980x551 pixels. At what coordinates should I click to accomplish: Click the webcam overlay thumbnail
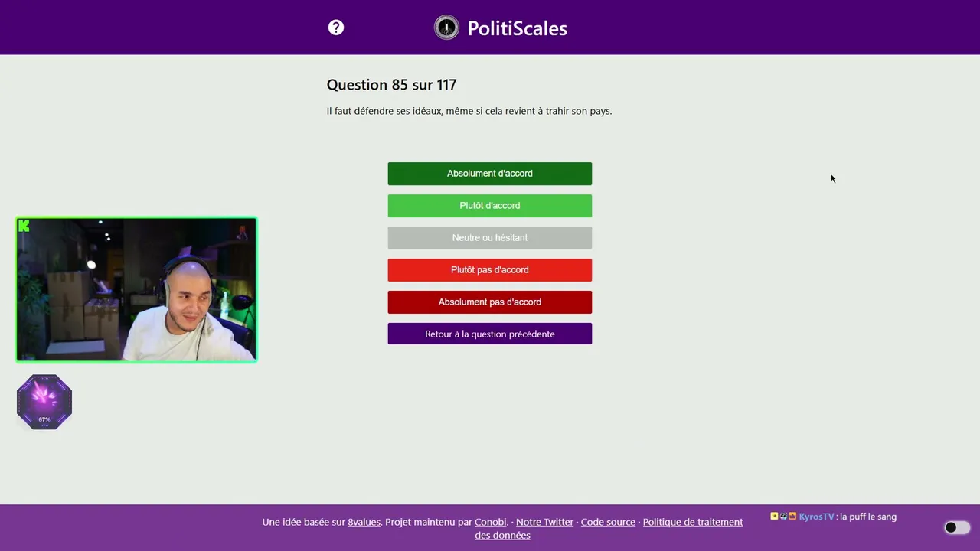pos(137,289)
